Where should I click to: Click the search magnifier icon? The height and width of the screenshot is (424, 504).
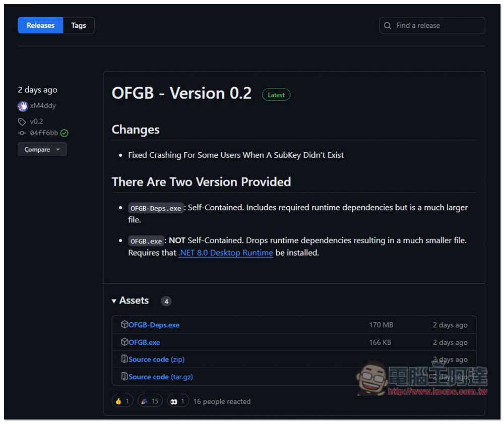tap(387, 26)
